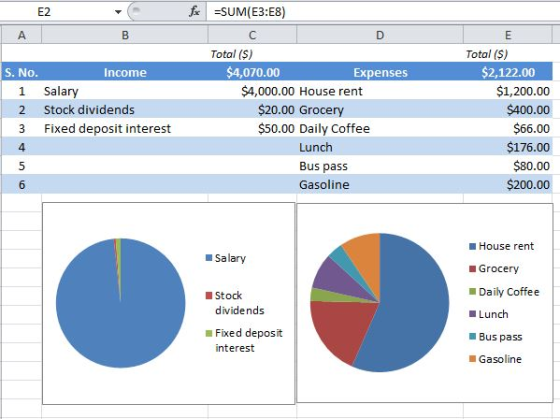Select column D header

tap(380, 35)
